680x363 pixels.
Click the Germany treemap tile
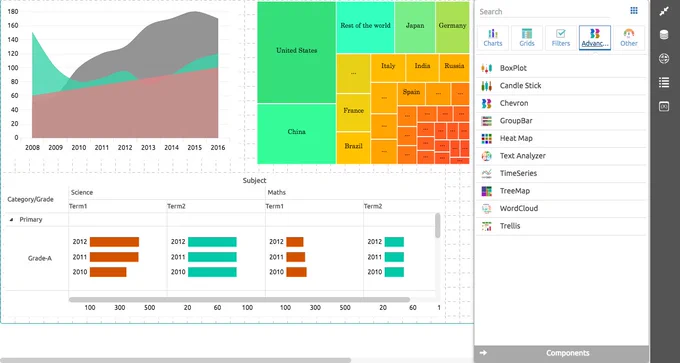452,27
